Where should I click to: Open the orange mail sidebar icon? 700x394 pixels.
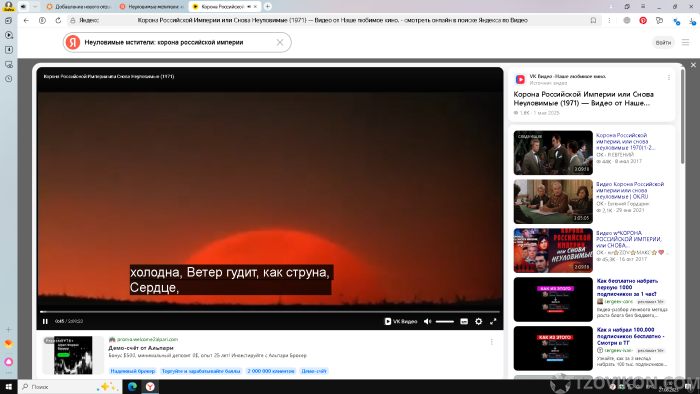point(8,344)
